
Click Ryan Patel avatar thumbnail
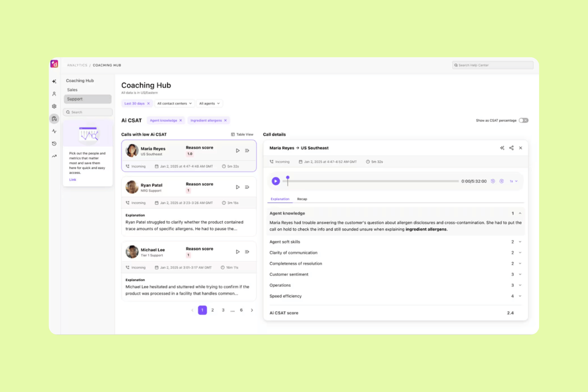pos(132,187)
